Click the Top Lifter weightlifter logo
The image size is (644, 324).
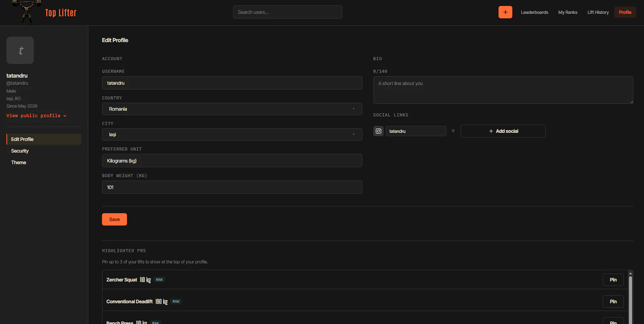(27, 12)
